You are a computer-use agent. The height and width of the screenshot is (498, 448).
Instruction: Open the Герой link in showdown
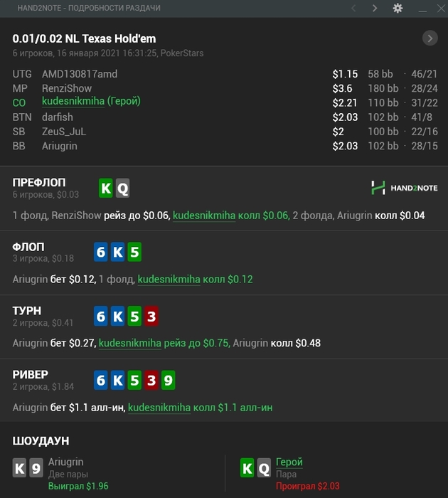(x=289, y=462)
